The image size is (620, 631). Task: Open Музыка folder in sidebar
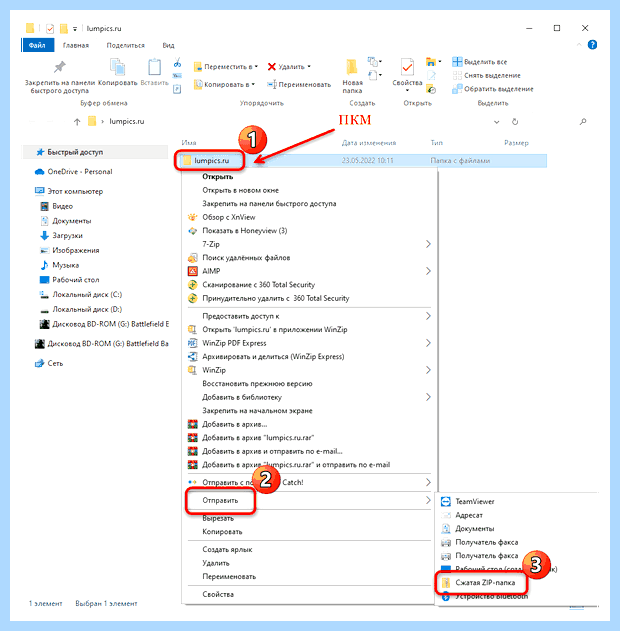(60, 265)
